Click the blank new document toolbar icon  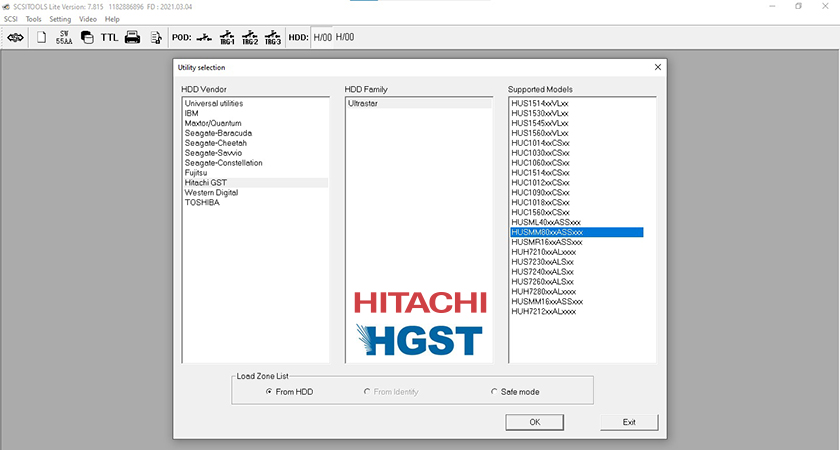pos(41,38)
